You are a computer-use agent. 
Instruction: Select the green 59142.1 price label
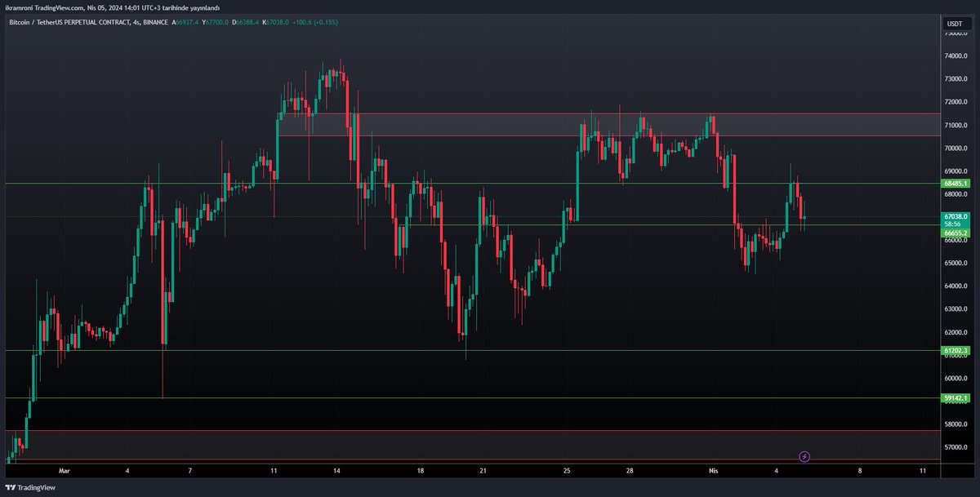955,398
